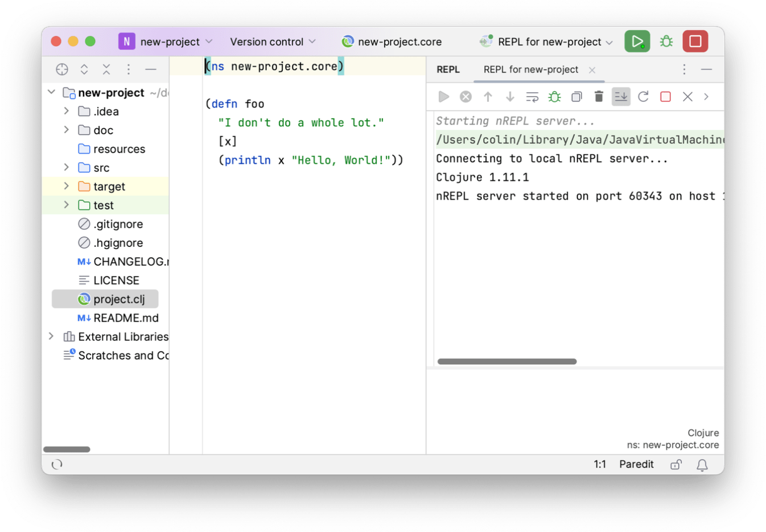Open the project panel options menu
The height and width of the screenshot is (532, 766).
click(x=129, y=69)
